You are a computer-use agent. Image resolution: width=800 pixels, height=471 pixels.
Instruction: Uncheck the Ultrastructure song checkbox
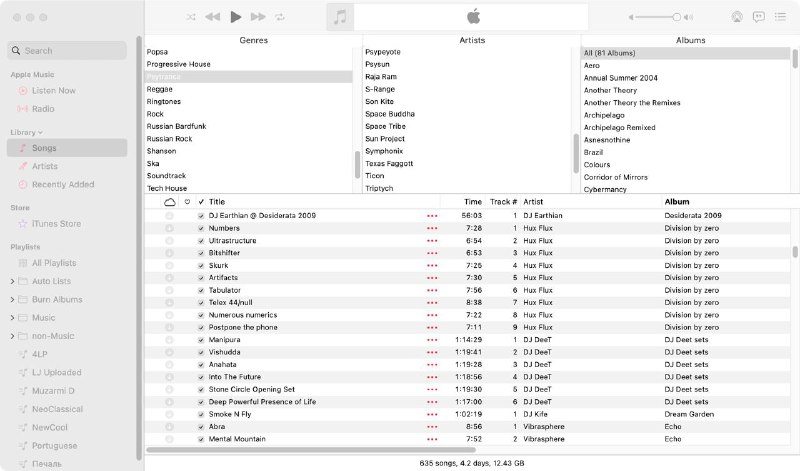coord(201,241)
